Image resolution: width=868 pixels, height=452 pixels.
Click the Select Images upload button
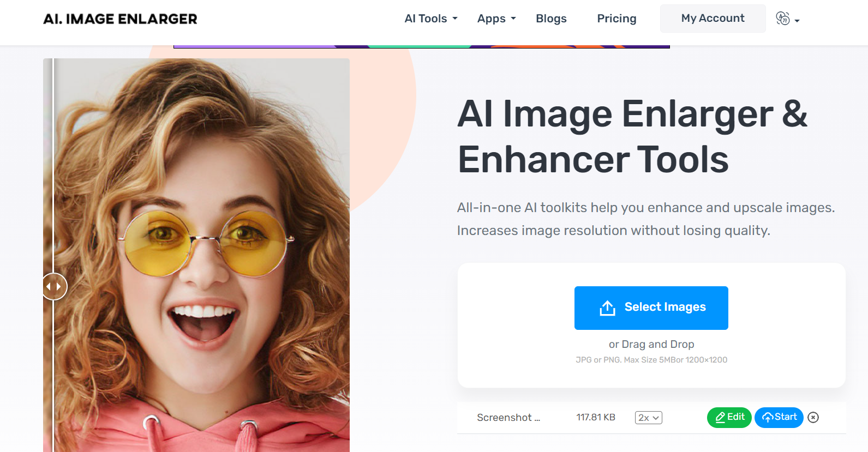[x=651, y=308]
